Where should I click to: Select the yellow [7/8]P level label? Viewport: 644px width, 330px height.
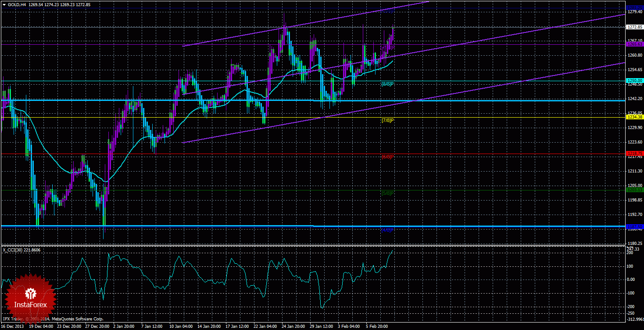(x=388, y=120)
